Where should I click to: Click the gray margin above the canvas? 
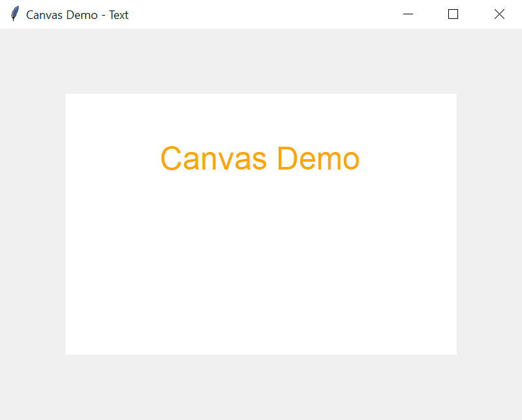click(x=261, y=62)
